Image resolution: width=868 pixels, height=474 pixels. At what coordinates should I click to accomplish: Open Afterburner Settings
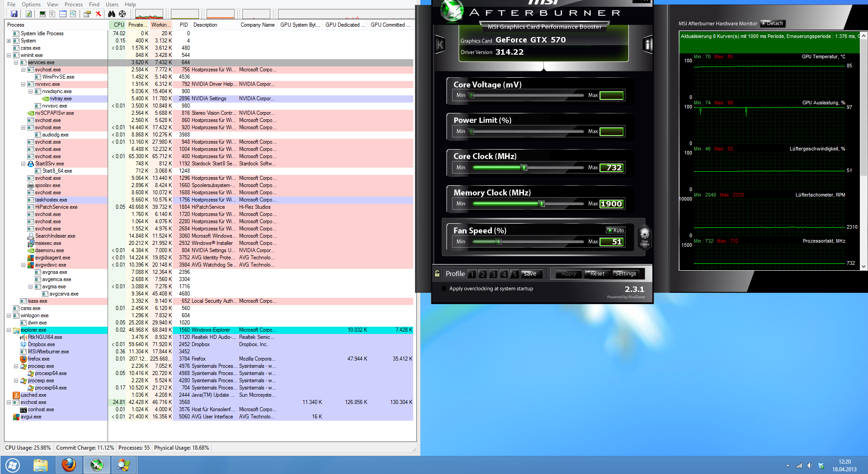[x=626, y=274]
